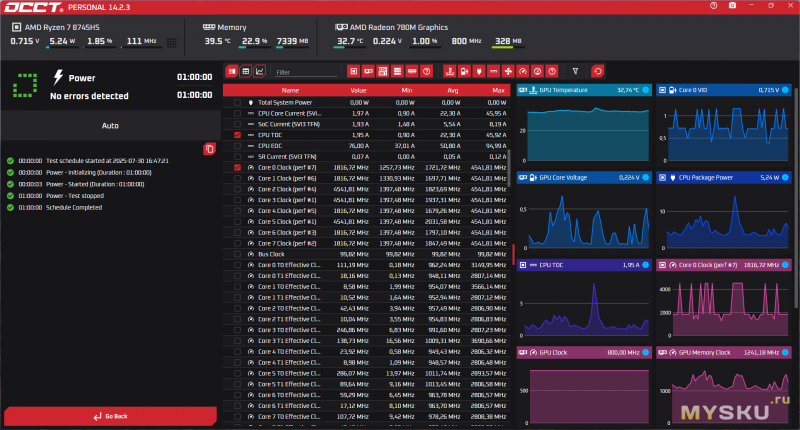
Task: Filter sensors by motherboard icon
Action: click(383, 71)
